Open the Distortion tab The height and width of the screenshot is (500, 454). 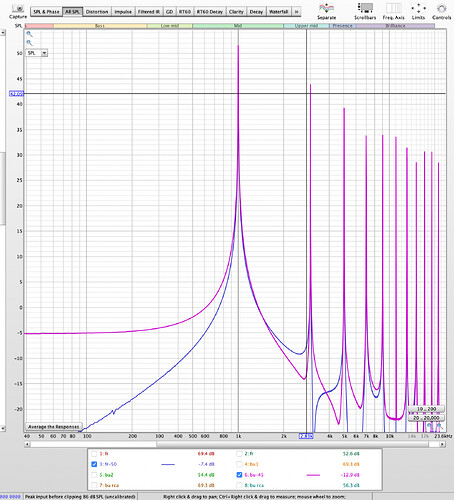tap(97, 12)
